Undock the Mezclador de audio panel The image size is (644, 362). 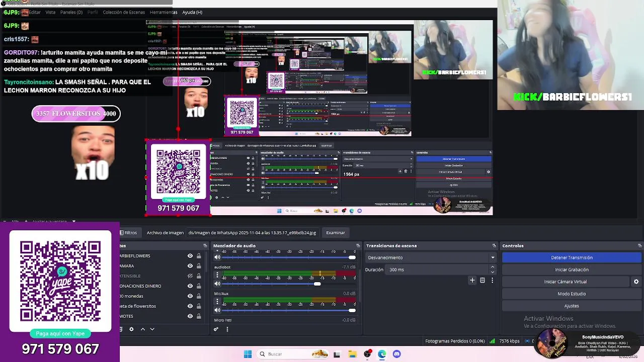(x=358, y=246)
